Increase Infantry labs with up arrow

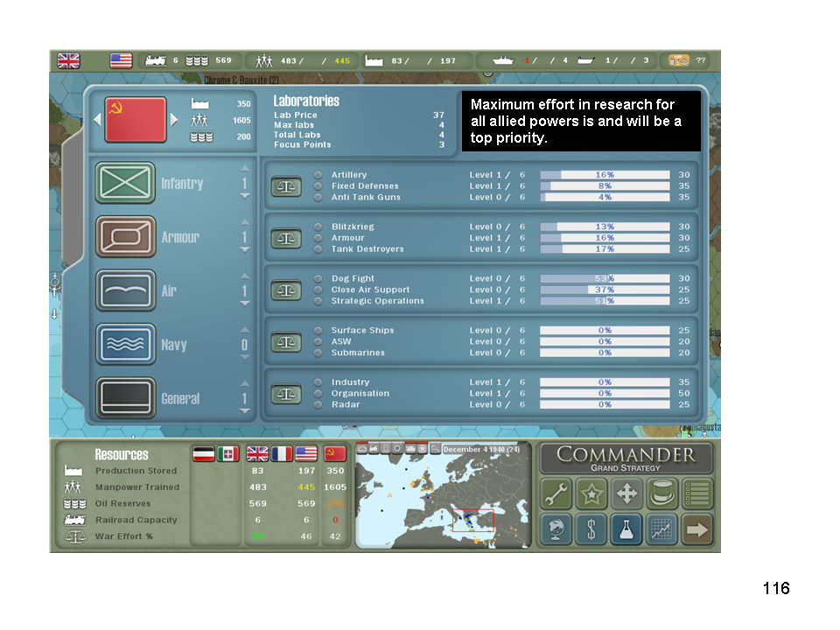click(x=244, y=169)
